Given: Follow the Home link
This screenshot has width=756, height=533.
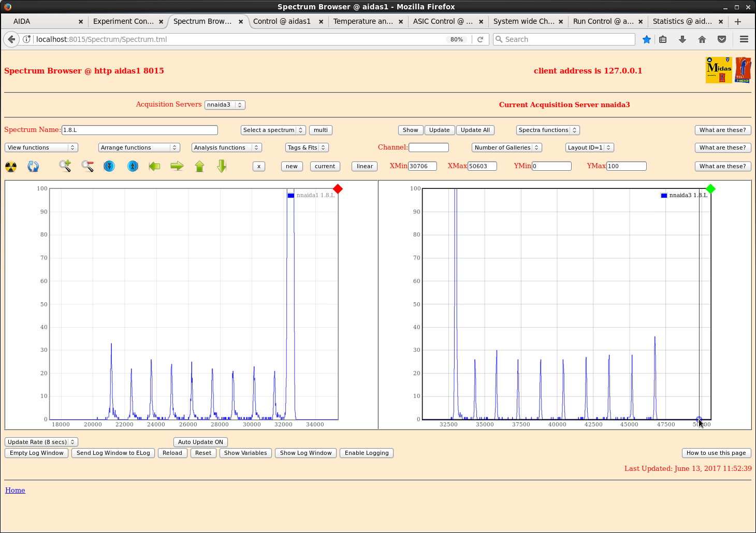Looking at the screenshot, I should [x=15, y=490].
